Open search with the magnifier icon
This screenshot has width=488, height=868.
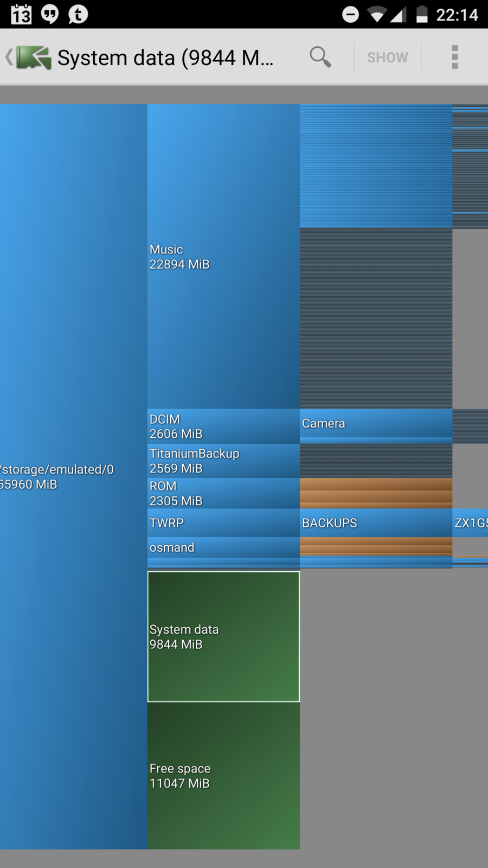point(320,56)
